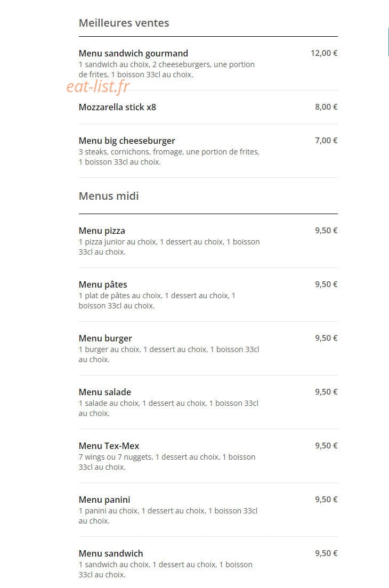Click the 8,00 € Mozzarella stick price
Screen dimensions: 389x588
[x=326, y=107]
